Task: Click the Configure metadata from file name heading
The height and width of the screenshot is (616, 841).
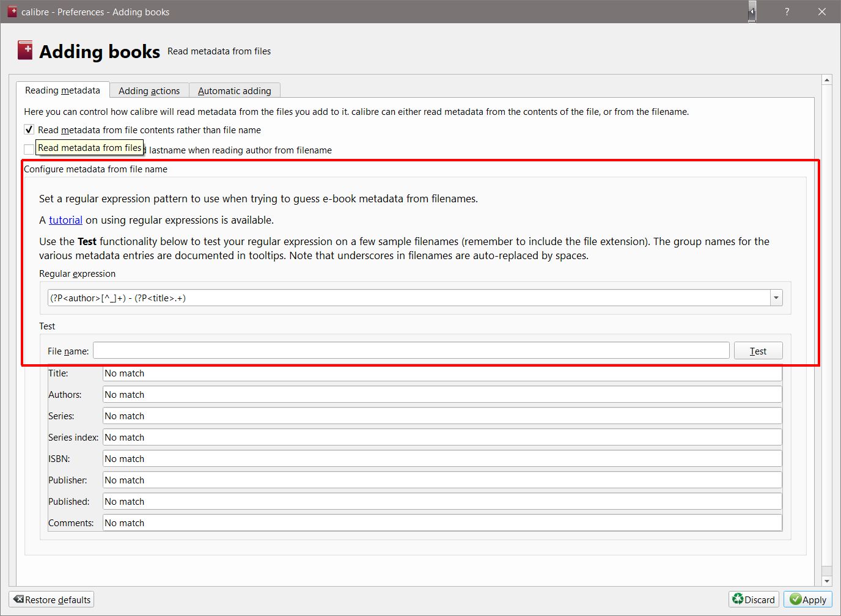Action: [95, 169]
